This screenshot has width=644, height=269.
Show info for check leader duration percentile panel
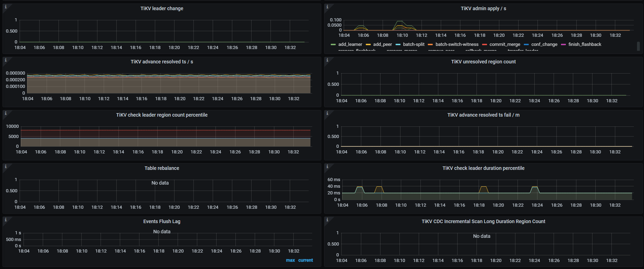(x=327, y=167)
